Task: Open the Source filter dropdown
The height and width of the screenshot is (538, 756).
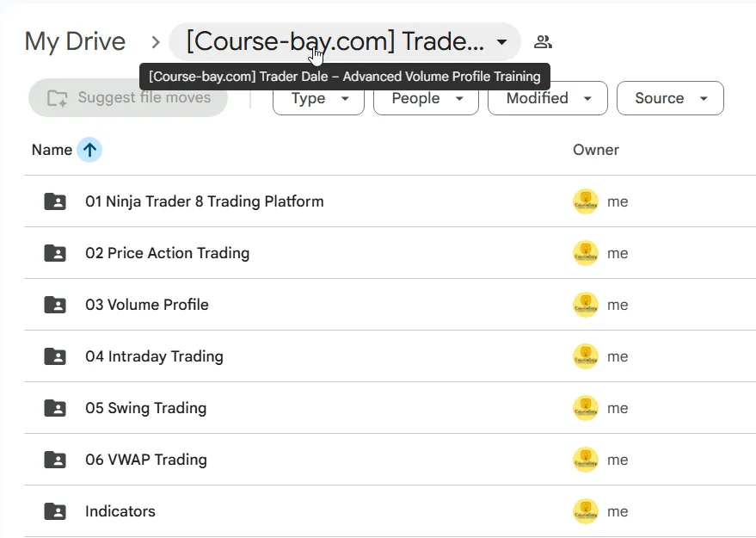Action: [x=670, y=98]
